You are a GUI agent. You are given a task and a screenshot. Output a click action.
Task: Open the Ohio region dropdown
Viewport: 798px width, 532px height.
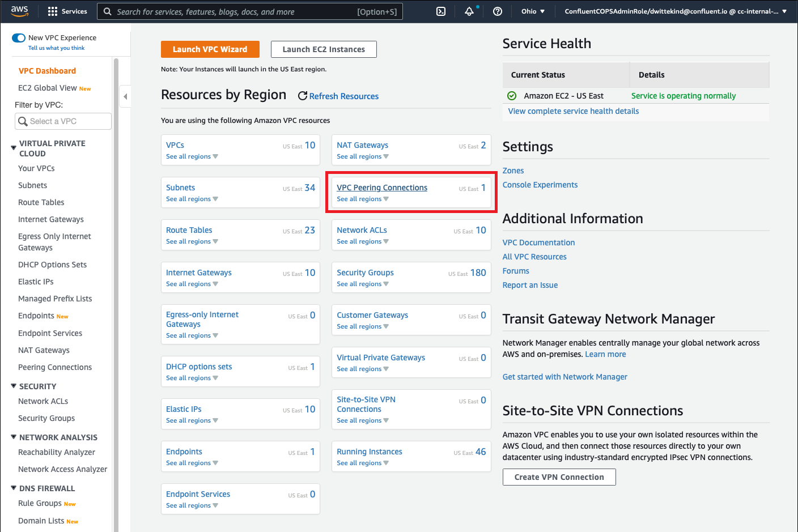(533, 11)
